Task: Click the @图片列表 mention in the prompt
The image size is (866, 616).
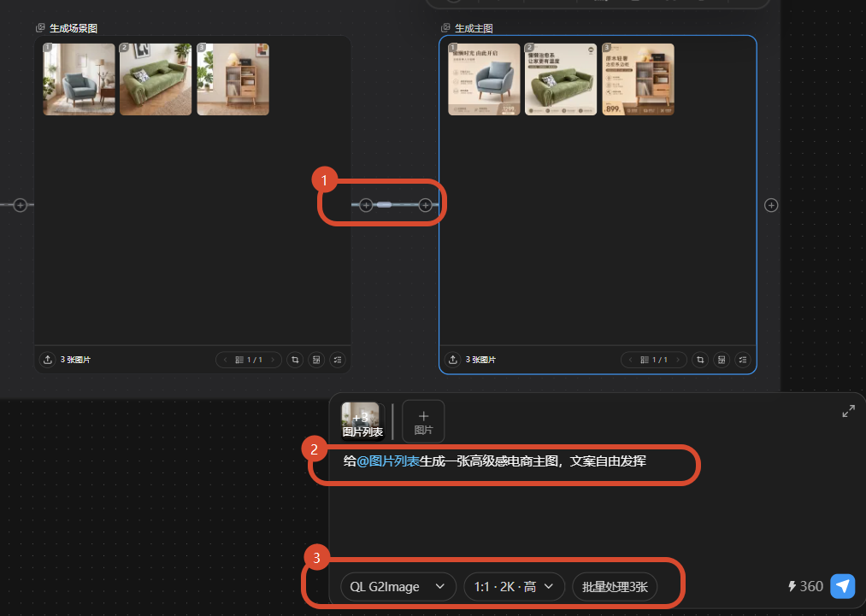Action: 388,461
